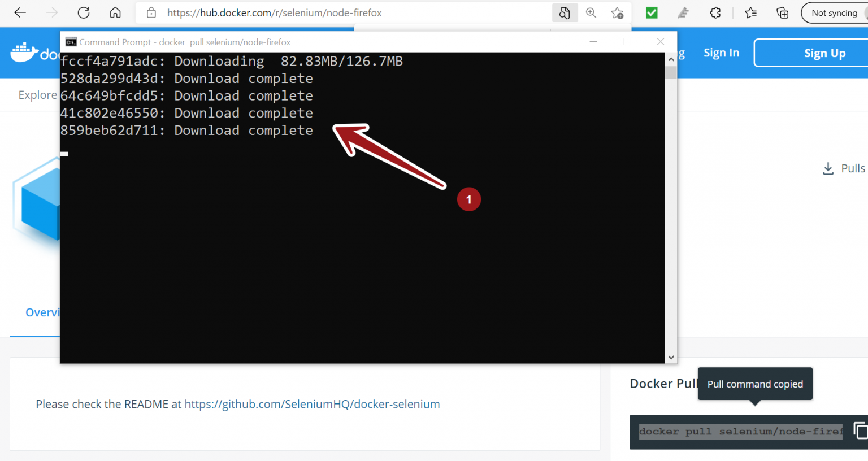Switch to the Overview tab
This screenshot has height=461, width=868.
point(42,312)
